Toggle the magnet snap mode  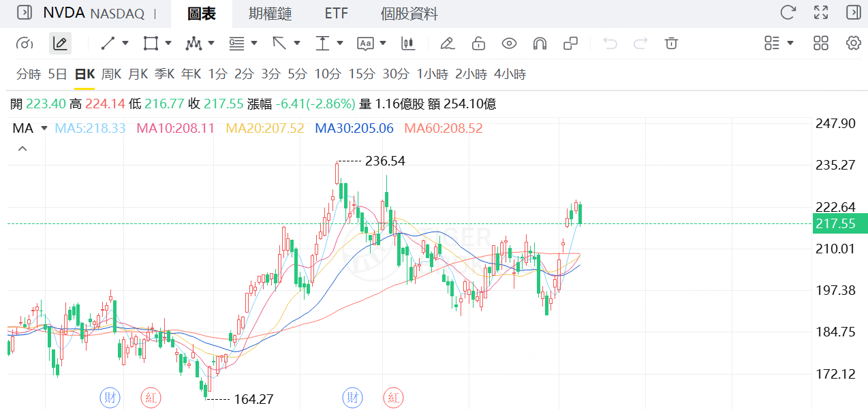540,44
